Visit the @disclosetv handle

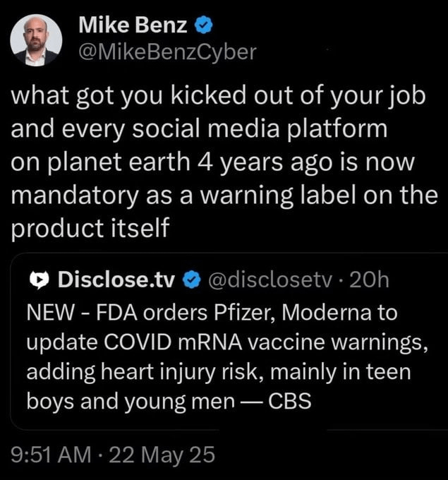coord(270,280)
